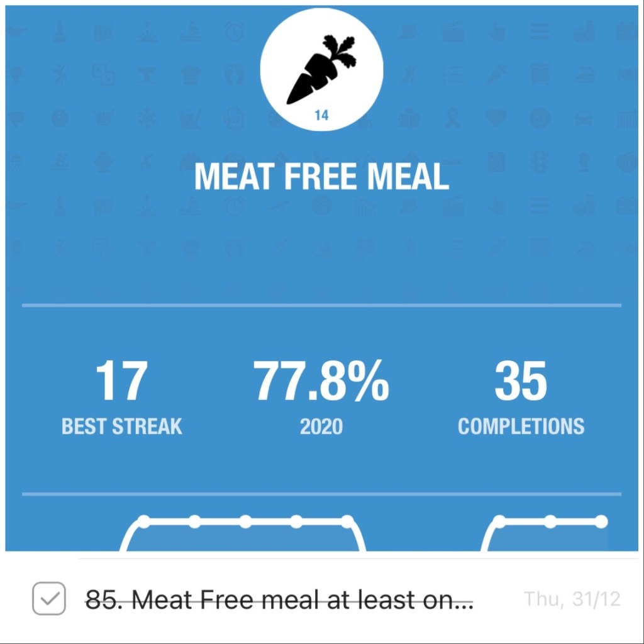This screenshot has height=644, width=644.
Task: Click the "COMPLETIONS" label
Action: (521, 426)
